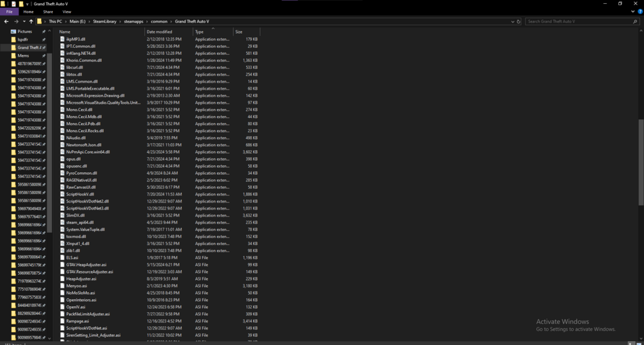Click the address bar refresh icon
The width and height of the screenshot is (644, 345).
(518, 21)
